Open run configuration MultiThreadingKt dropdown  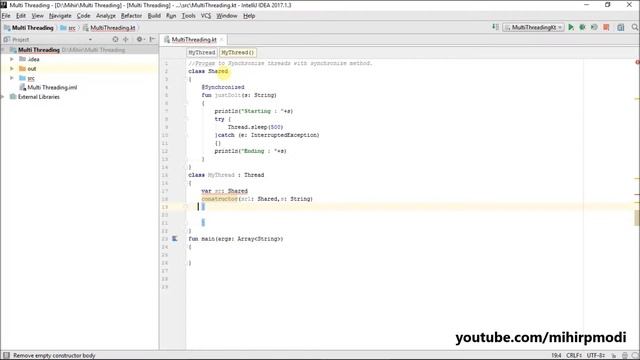[534, 27]
